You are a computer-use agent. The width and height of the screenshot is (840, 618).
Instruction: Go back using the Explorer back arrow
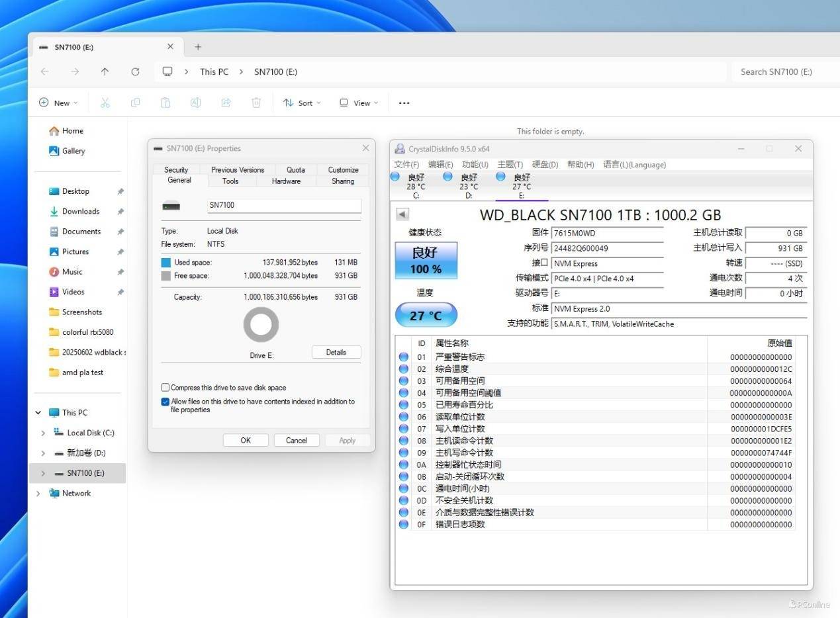tap(44, 71)
